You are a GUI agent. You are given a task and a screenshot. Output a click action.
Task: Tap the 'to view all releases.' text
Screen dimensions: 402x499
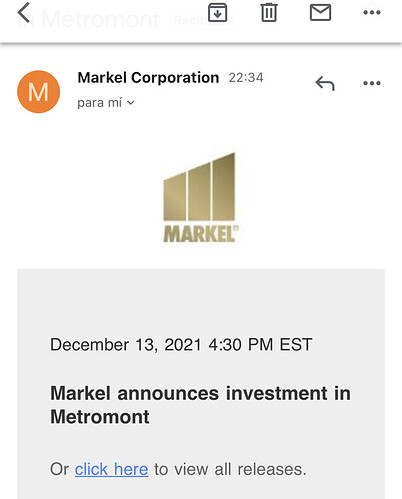[230, 469]
